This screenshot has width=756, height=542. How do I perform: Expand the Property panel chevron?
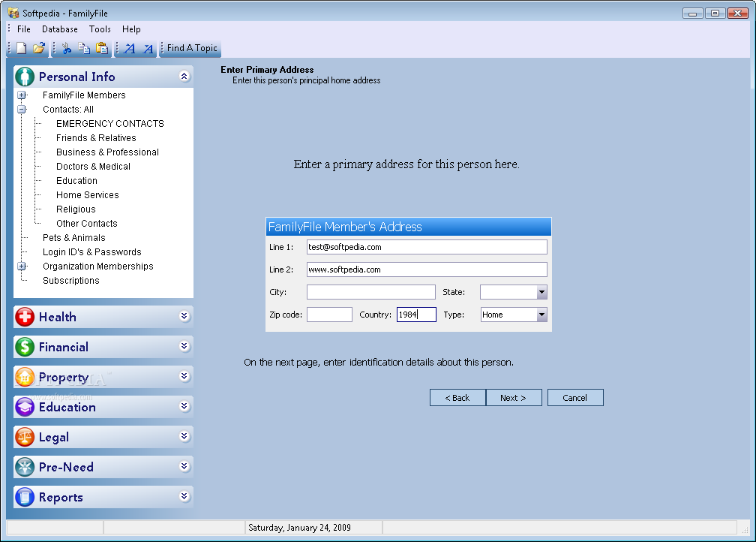[184, 376]
